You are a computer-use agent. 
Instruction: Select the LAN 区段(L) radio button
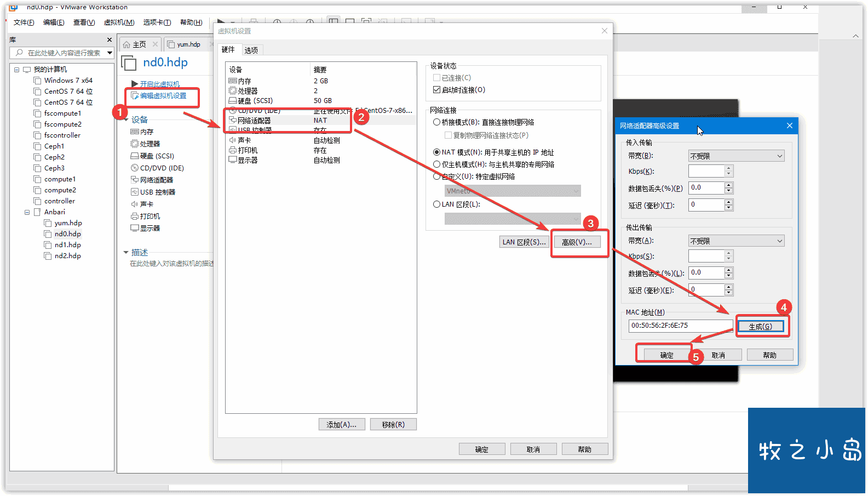point(436,204)
